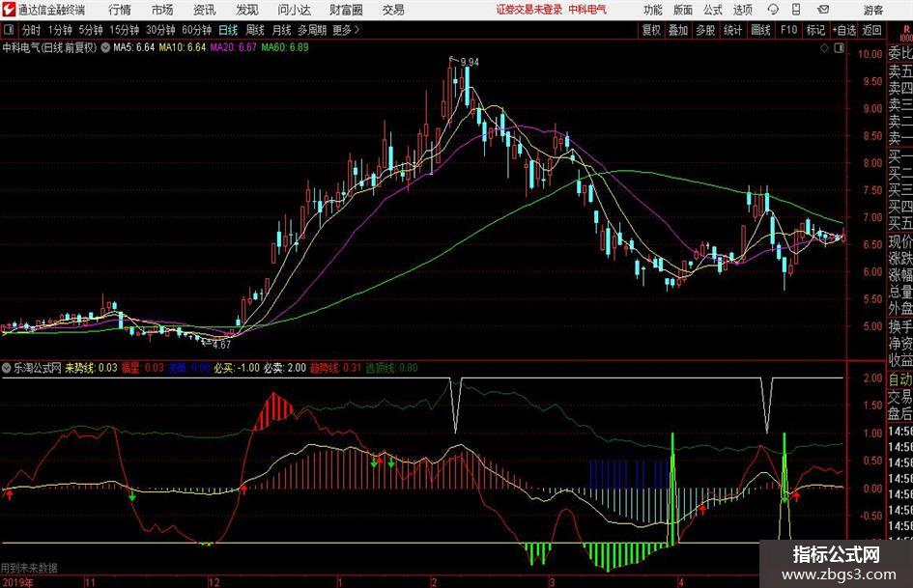Click the MA20: 6.67 indicator label

pos(233,47)
